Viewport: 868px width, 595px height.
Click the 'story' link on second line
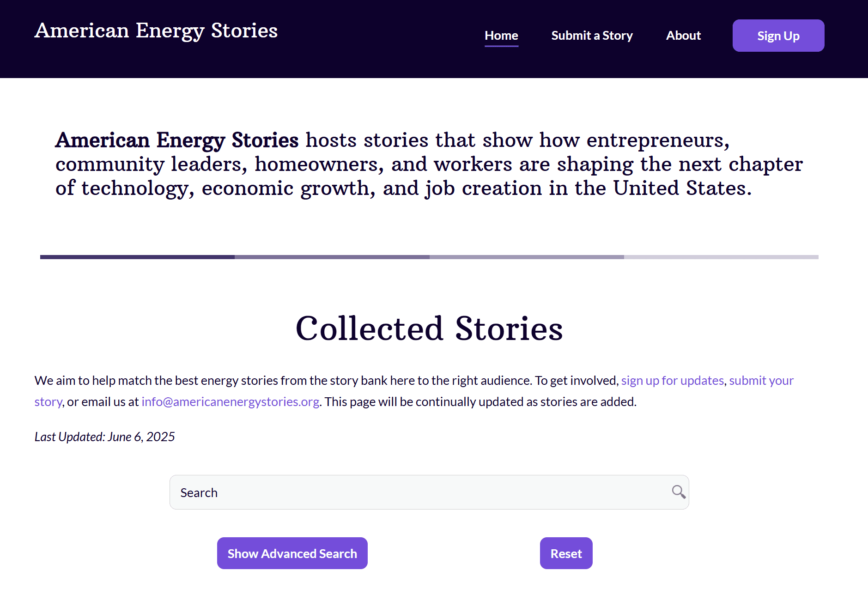point(48,401)
